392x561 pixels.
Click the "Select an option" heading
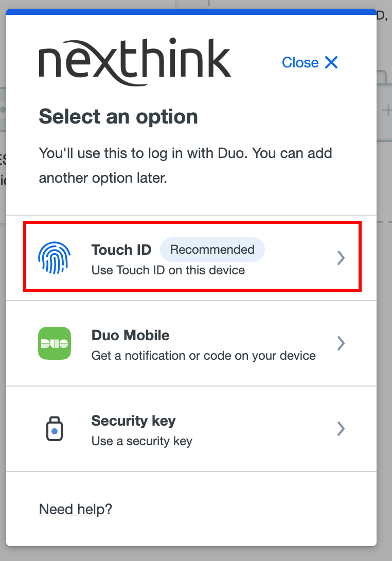pyautogui.click(x=118, y=117)
